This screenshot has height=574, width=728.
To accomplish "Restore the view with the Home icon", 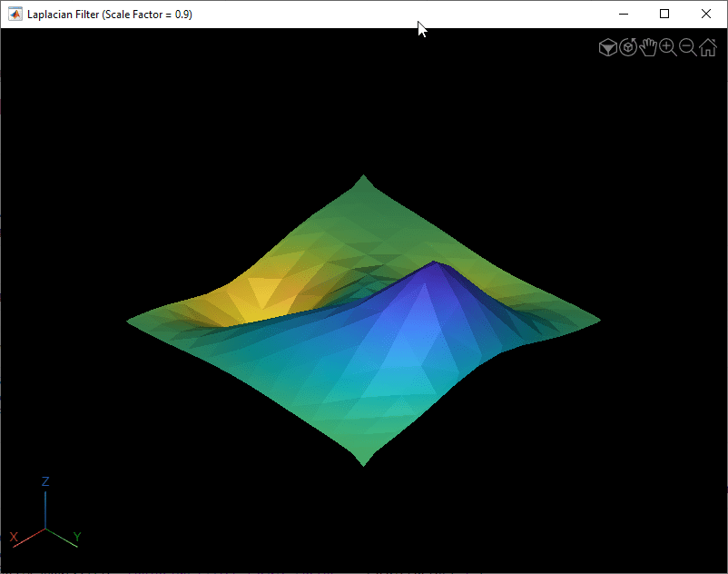I will pyautogui.click(x=707, y=47).
